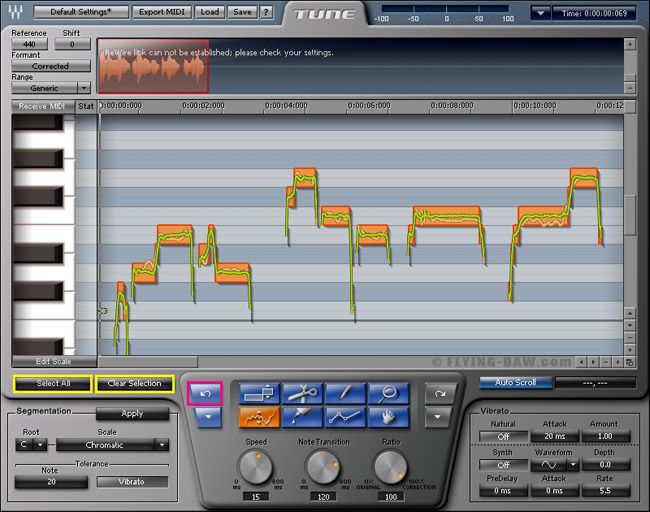Open help with the question mark button
The image size is (650, 512).
[266, 12]
